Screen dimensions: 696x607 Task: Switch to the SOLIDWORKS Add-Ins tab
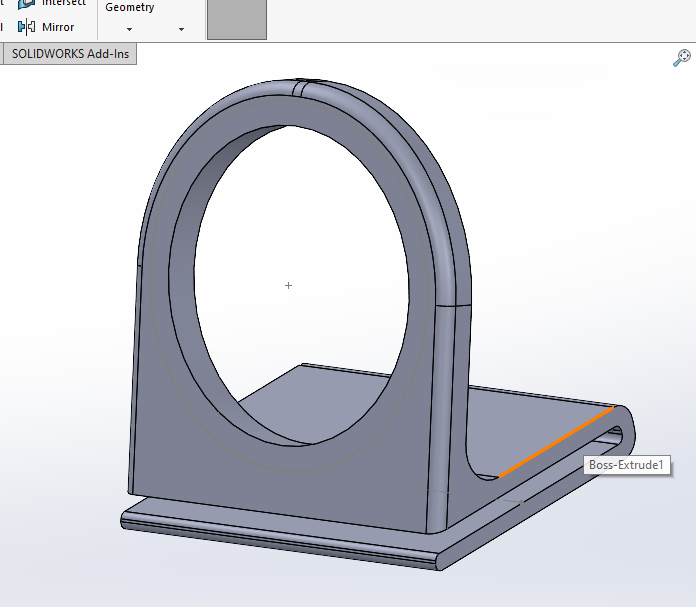70,54
